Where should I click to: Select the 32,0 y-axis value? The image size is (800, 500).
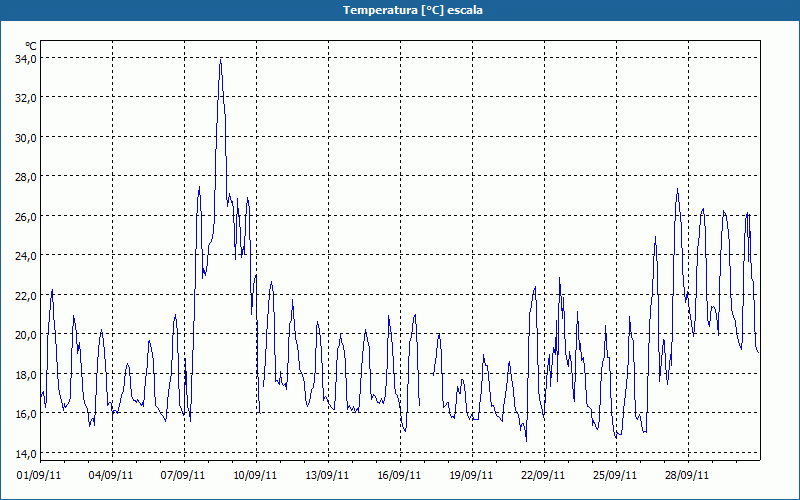pos(26,97)
